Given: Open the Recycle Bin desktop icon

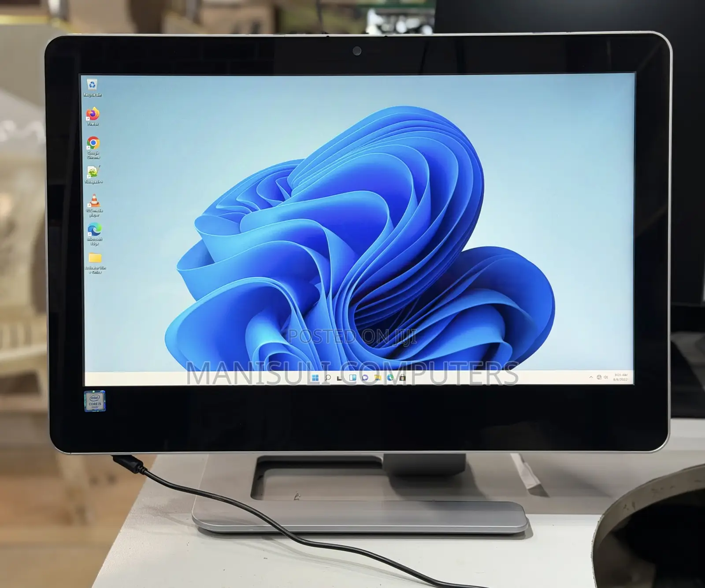Looking at the screenshot, I should (x=93, y=88).
